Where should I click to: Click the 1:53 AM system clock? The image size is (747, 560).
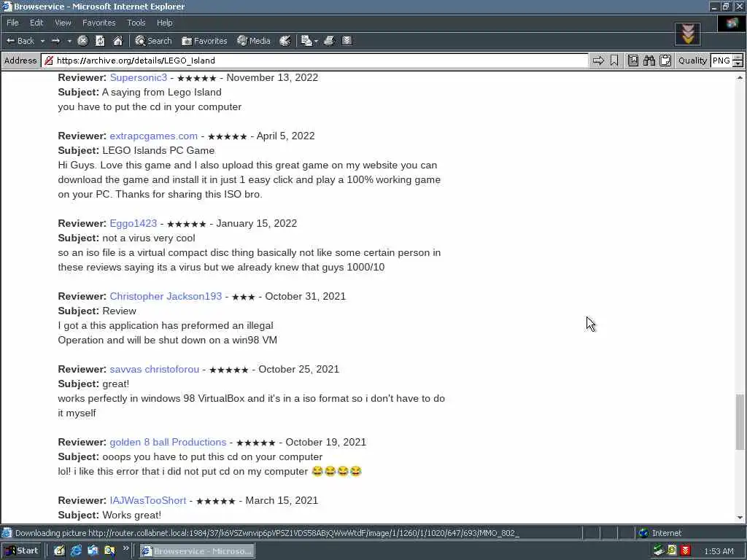(x=719, y=551)
